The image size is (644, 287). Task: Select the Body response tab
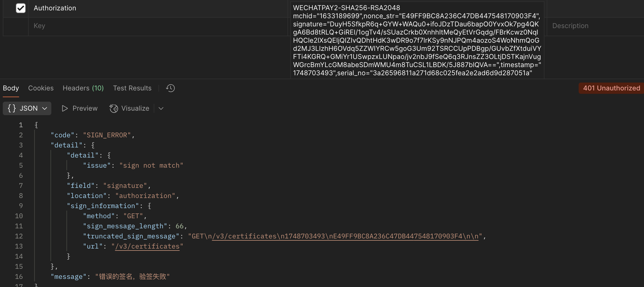(11, 88)
